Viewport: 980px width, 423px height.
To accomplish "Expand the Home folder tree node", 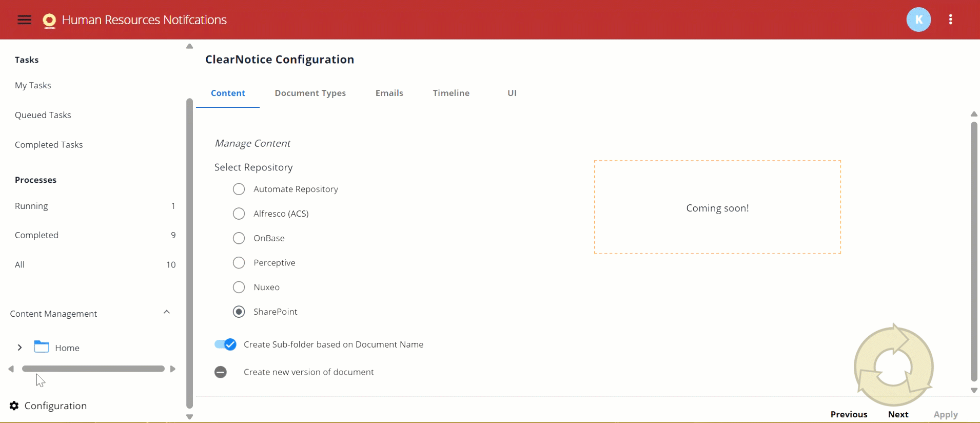I will pyautogui.click(x=19, y=348).
